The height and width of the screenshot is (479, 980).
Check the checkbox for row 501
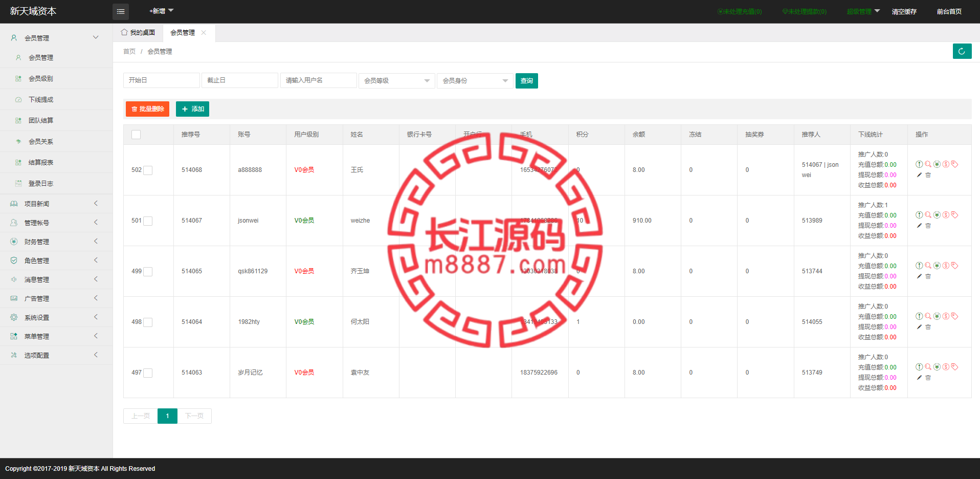[x=148, y=221]
